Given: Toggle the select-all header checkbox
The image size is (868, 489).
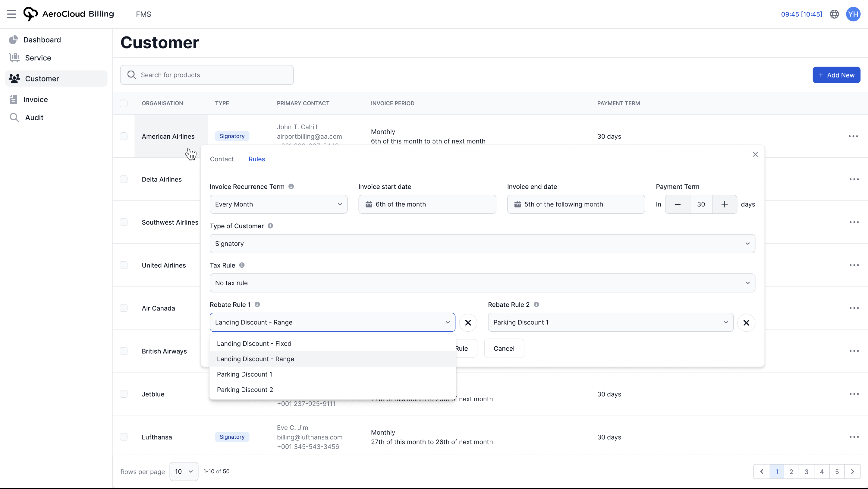Looking at the screenshot, I should click(x=124, y=103).
